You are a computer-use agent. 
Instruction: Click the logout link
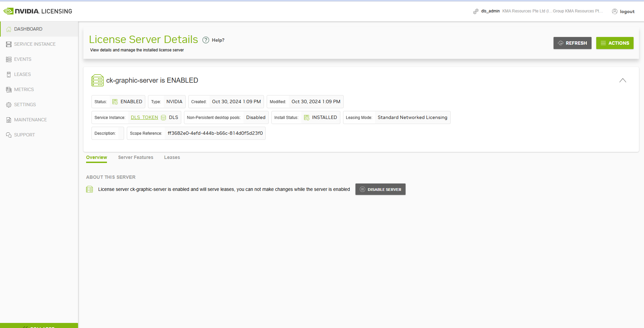point(627,11)
